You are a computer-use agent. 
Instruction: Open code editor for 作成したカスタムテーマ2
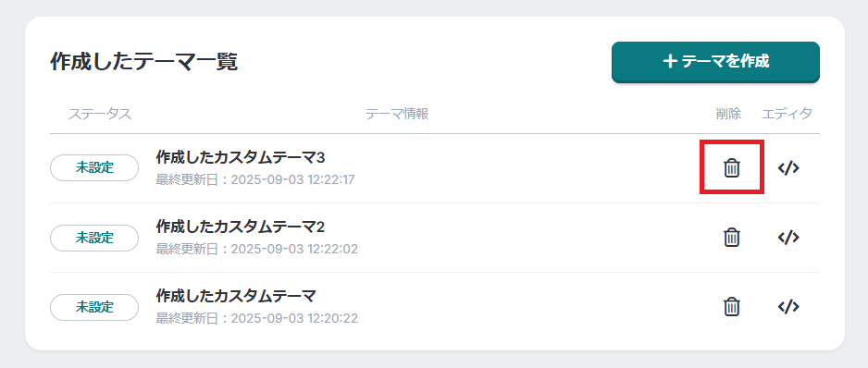tap(788, 237)
